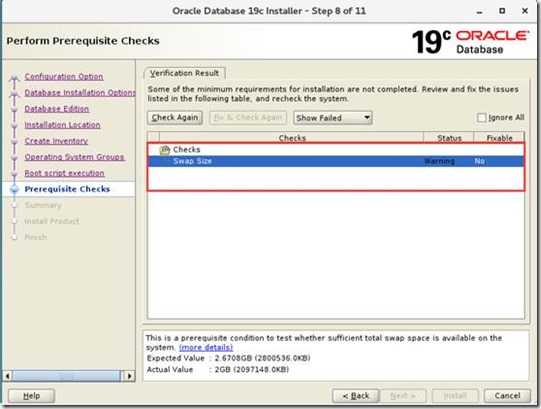Select the Prerequisite Checks step
The width and height of the screenshot is (541, 409).
coord(67,189)
